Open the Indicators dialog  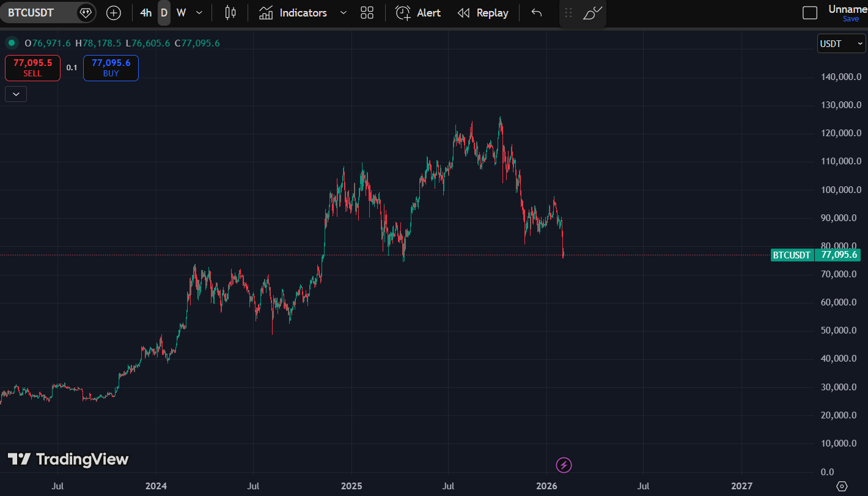pyautogui.click(x=293, y=13)
